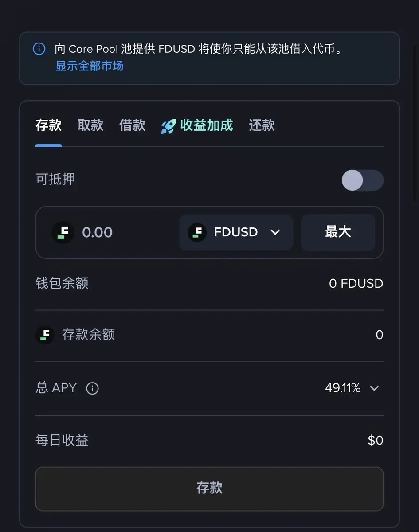The width and height of the screenshot is (419, 532).
Task: Open the 总 APY info tooltip icon
Action: pos(92,389)
